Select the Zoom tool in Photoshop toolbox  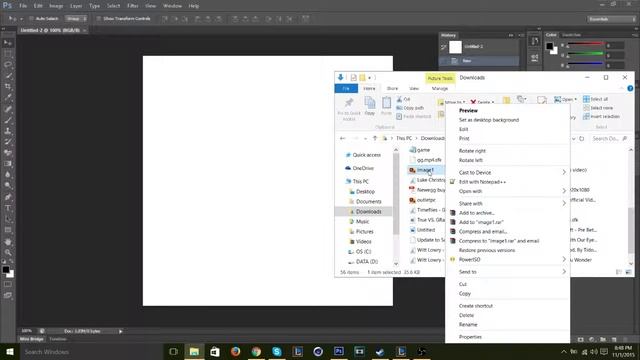(8, 252)
